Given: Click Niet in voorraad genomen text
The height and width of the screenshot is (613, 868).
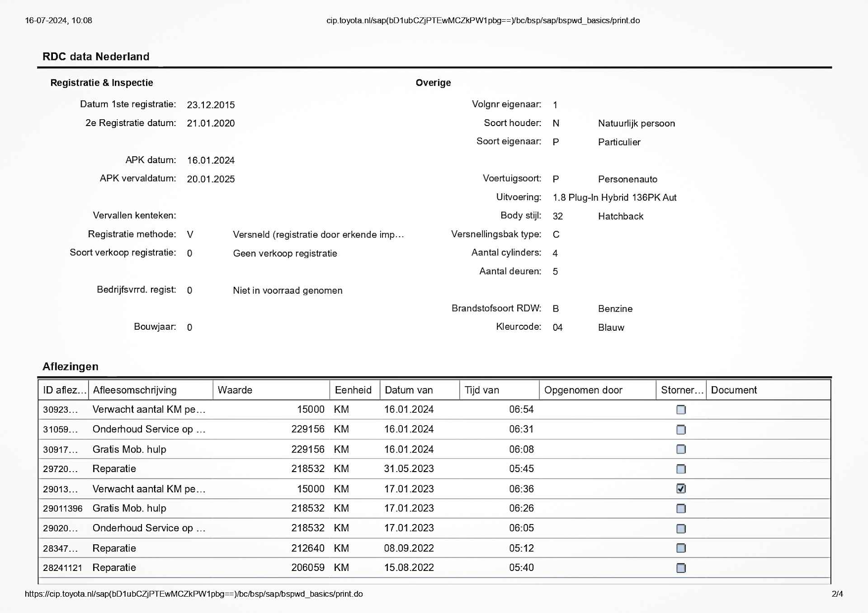Looking at the screenshot, I should [x=288, y=290].
